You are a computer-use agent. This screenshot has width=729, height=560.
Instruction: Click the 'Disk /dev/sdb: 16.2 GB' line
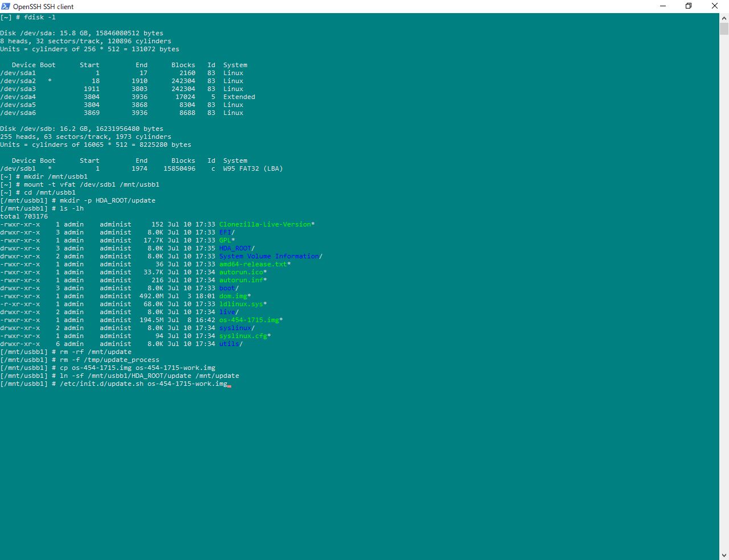pyautogui.click(x=81, y=129)
